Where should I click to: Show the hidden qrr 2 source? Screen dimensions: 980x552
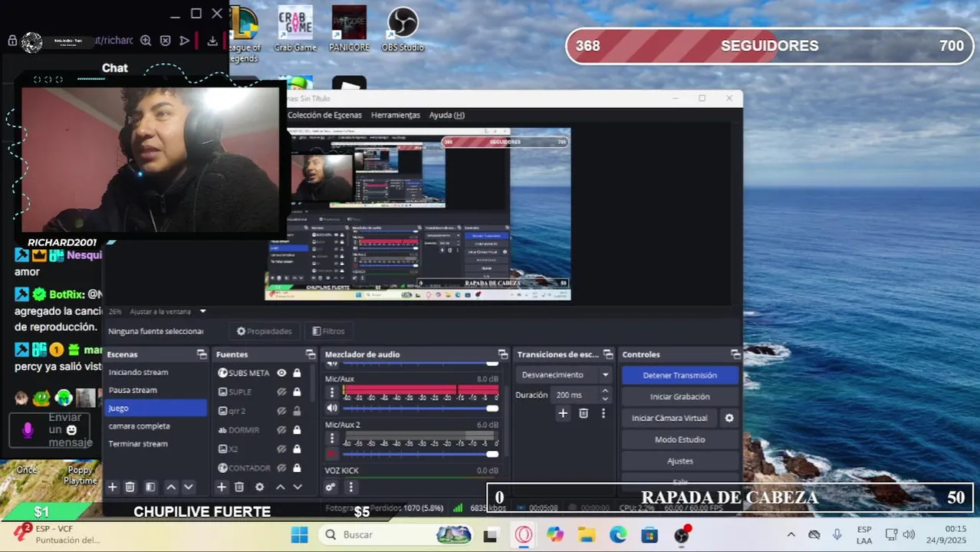pyautogui.click(x=281, y=411)
